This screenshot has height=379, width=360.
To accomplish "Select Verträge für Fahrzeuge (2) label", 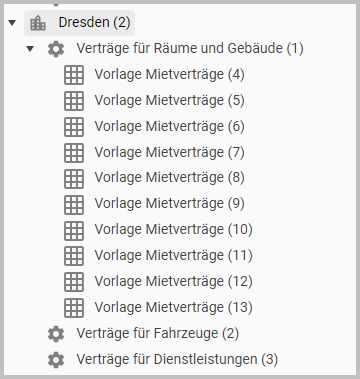I will [x=158, y=333].
